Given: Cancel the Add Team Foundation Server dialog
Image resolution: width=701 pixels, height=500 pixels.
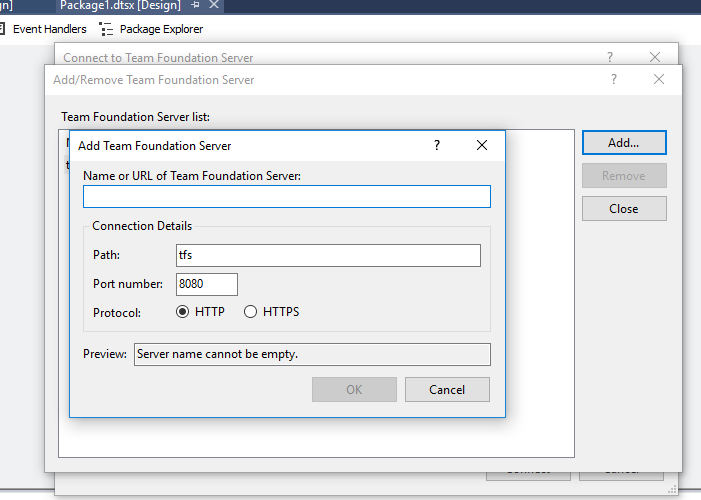Looking at the screenshot, I should click(x=447, y=390).
